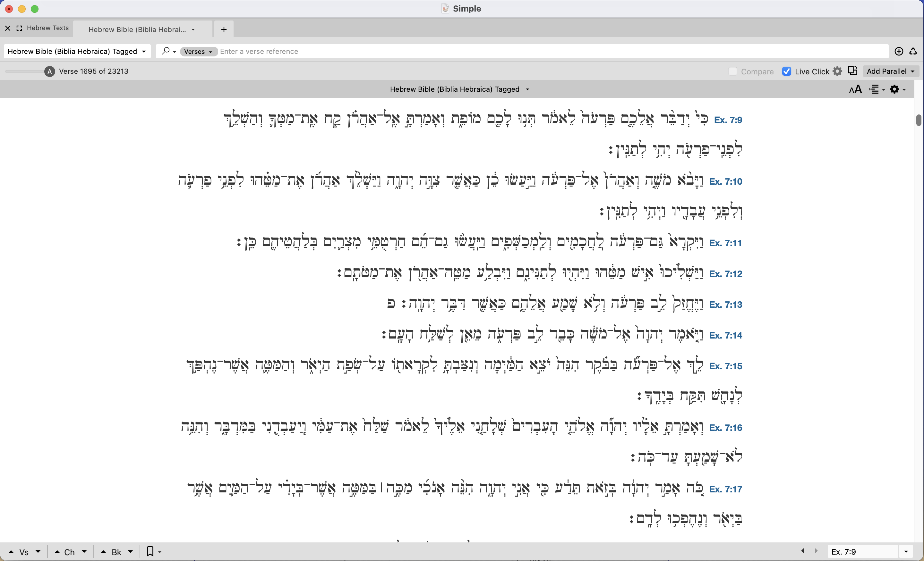Click the Ex. 7:13 verse reference link

[725, 304]
